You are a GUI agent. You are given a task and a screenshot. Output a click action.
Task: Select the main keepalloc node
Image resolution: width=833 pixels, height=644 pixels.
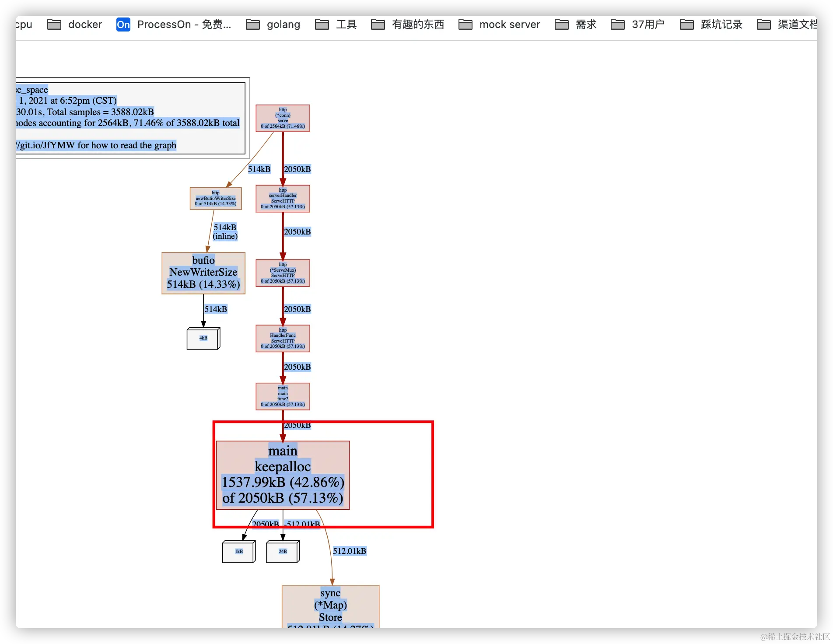[x=283, y=475]
